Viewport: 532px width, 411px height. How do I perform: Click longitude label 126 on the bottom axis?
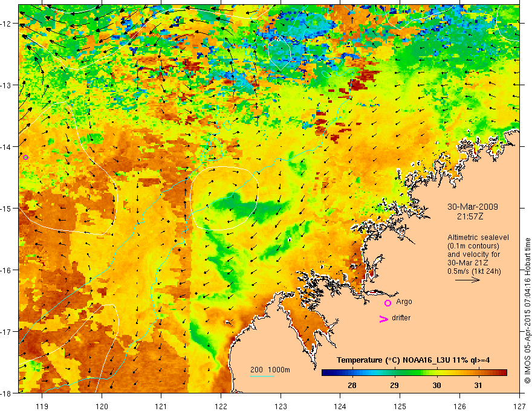click(x=459, y=406)
